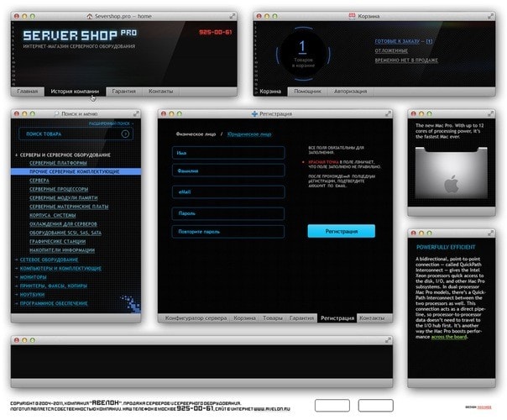Viewport: 507px width, 420px height.
Task: Follow the green 'across the board' link
Action: point(449,337)
